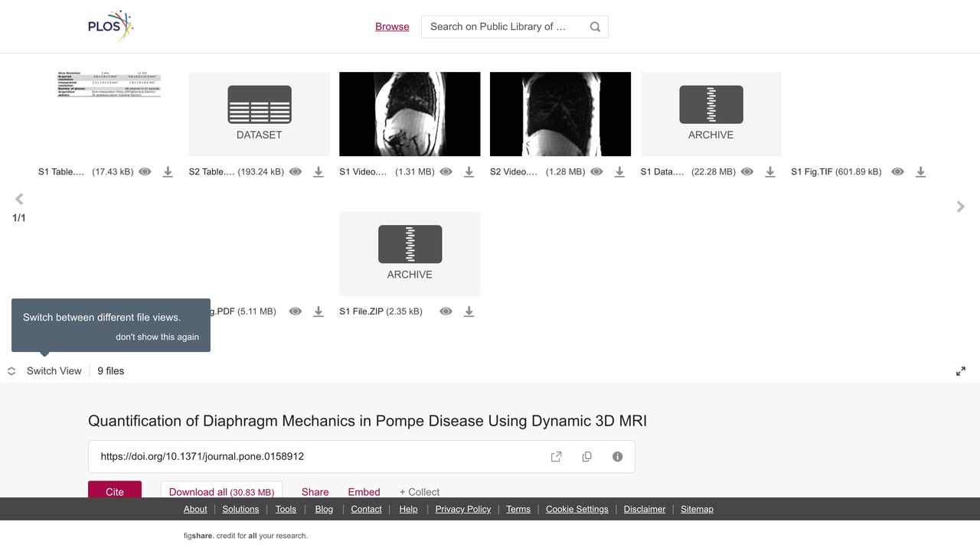Click the PLOS logo

[x=111, y=26]
